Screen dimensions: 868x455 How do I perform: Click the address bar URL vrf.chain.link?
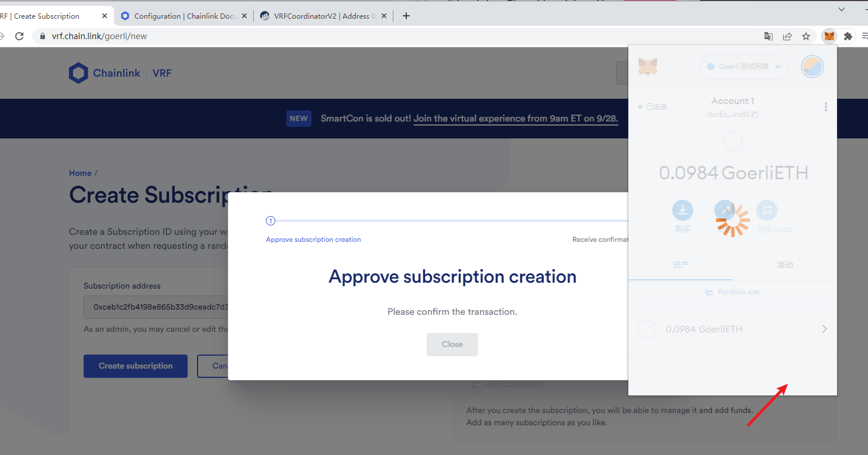pyautogui.click(x=99, y=36)
